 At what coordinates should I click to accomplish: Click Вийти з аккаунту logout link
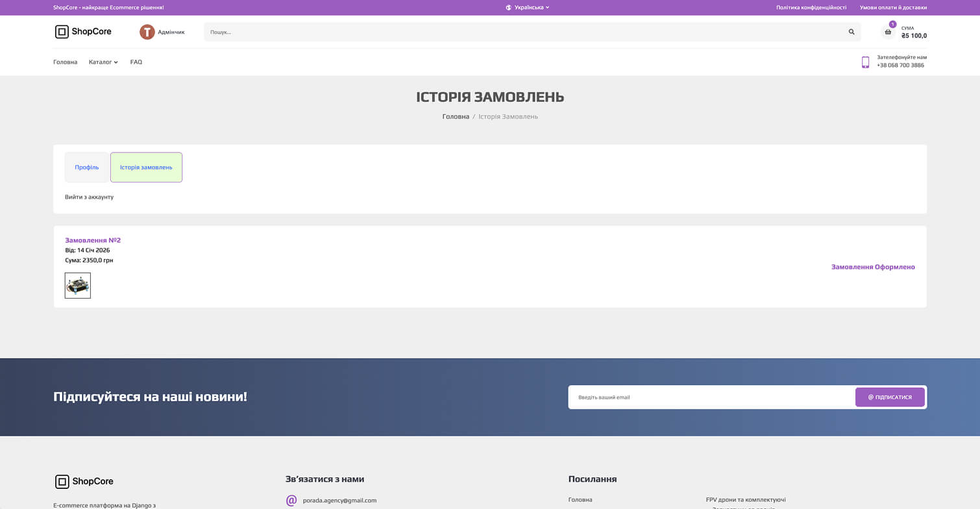click(89, 197)
